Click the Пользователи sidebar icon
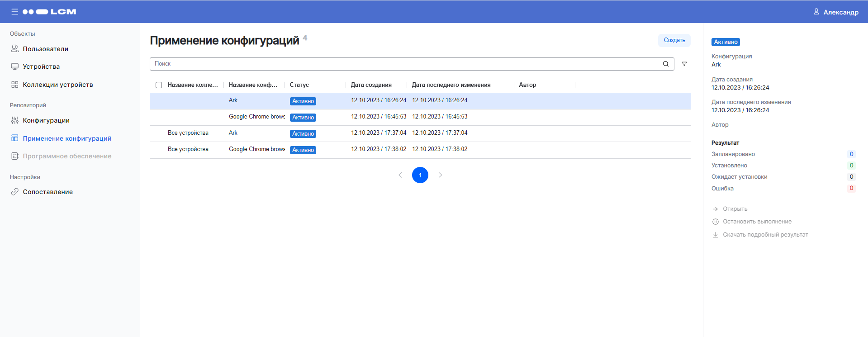Screen dimensions: 868x337 [x=15, y=49]
